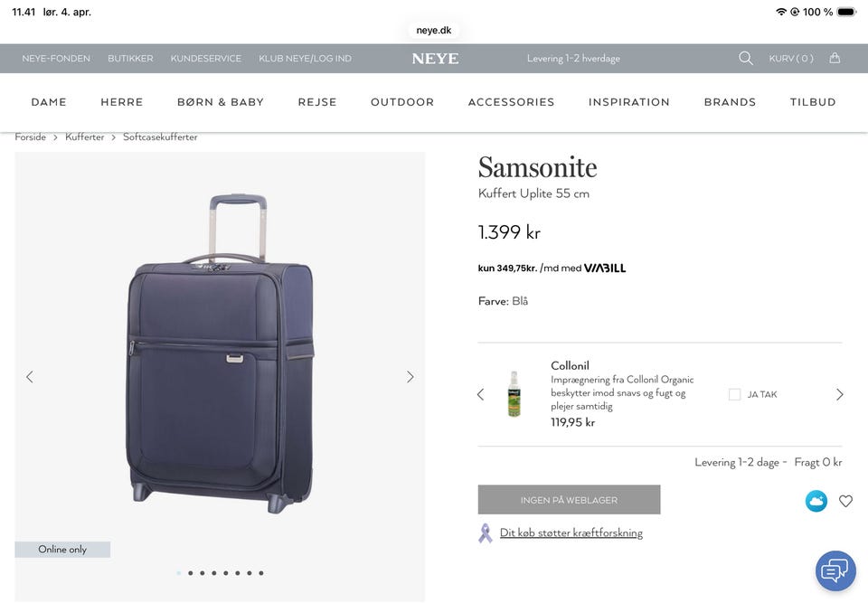Viewport: 868px width, 603px height.
Task: Go to next accessory suggestion arrow
Action: click(x=839, y=394)
